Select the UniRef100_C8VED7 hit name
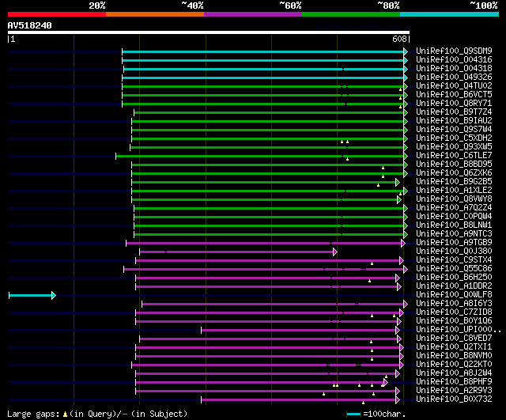 point(454,339)
